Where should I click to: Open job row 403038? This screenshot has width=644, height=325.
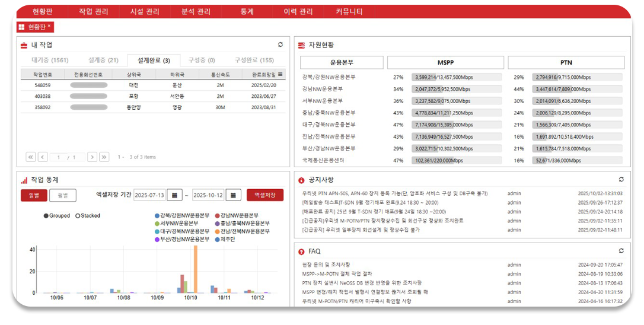click(153, 96)
